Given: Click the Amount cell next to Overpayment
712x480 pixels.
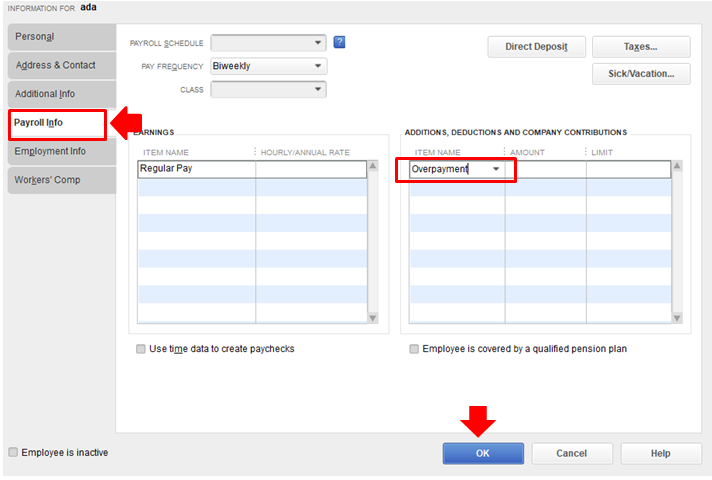Looking at the screenshot, I should point(545,169).
